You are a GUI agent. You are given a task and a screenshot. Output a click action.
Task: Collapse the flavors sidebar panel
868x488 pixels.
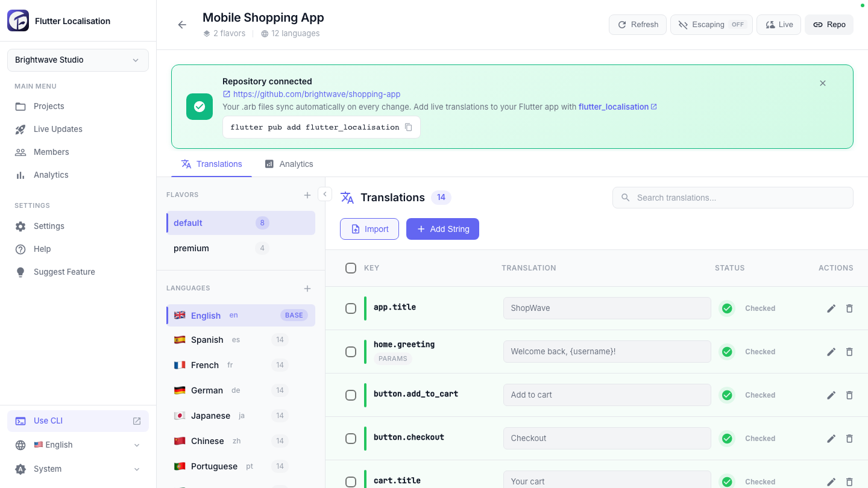(x=325, y=194)
